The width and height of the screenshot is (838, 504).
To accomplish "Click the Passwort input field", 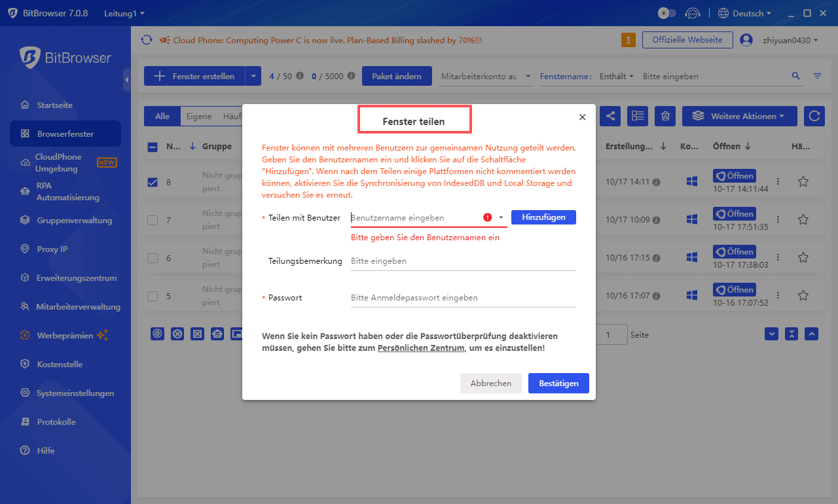I will pyautogui.click(x=463, y=297).
